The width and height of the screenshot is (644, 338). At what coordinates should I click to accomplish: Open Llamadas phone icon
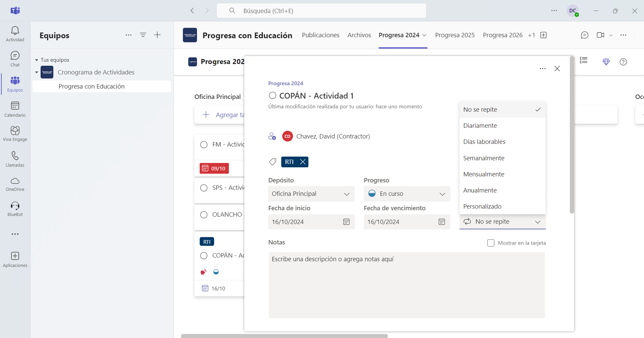[15, 159]
